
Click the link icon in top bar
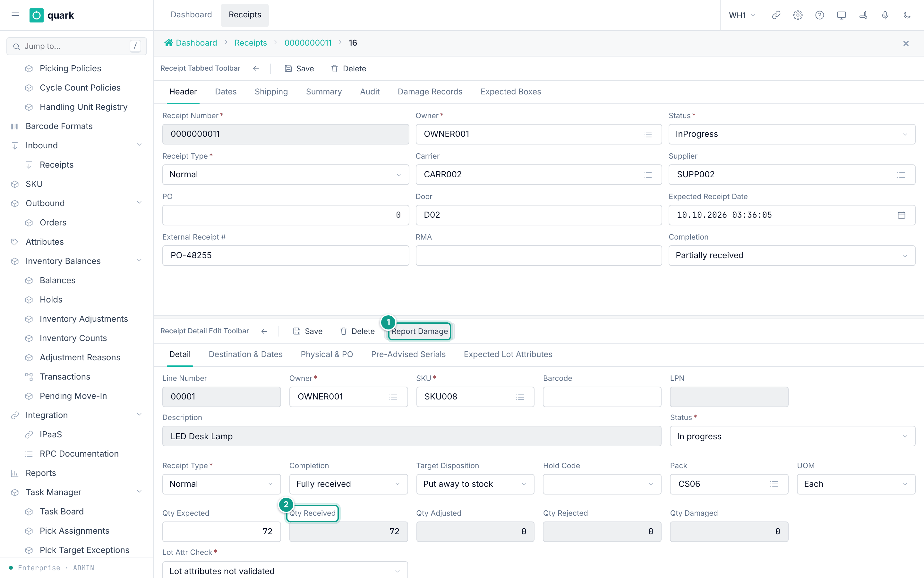(x=776, y=15)
